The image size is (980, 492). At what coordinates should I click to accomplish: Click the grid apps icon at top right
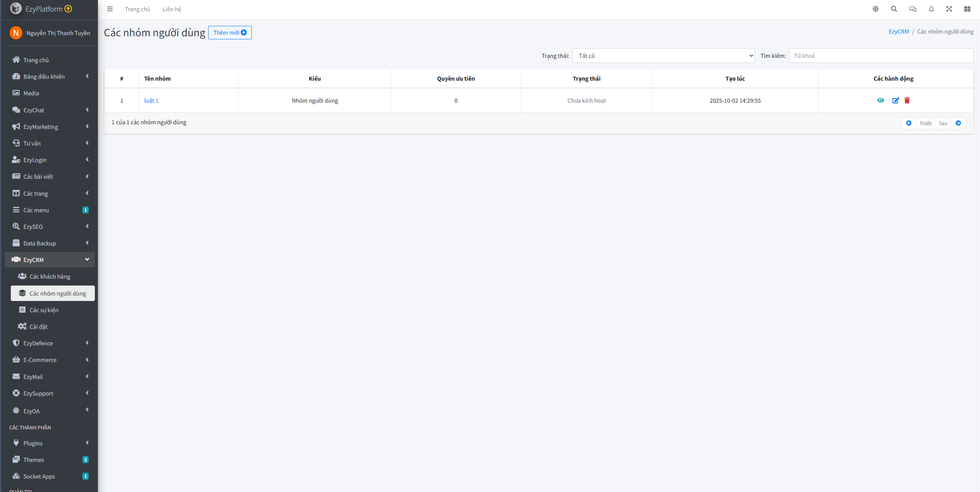click(967, 9)
